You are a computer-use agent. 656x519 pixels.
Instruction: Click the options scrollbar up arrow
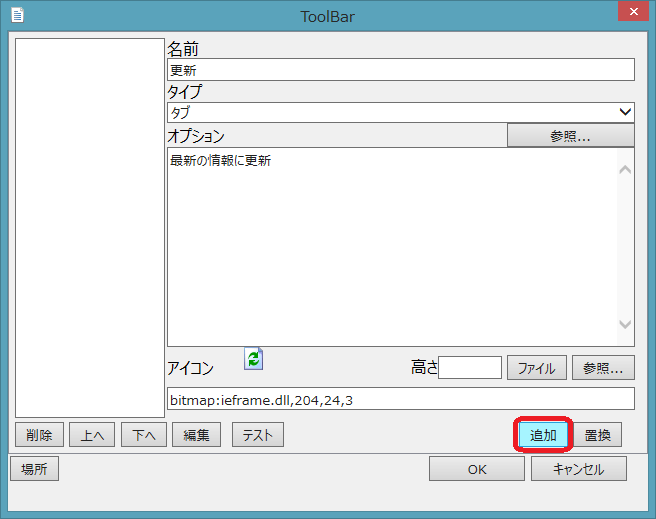(x=625, y=168)
